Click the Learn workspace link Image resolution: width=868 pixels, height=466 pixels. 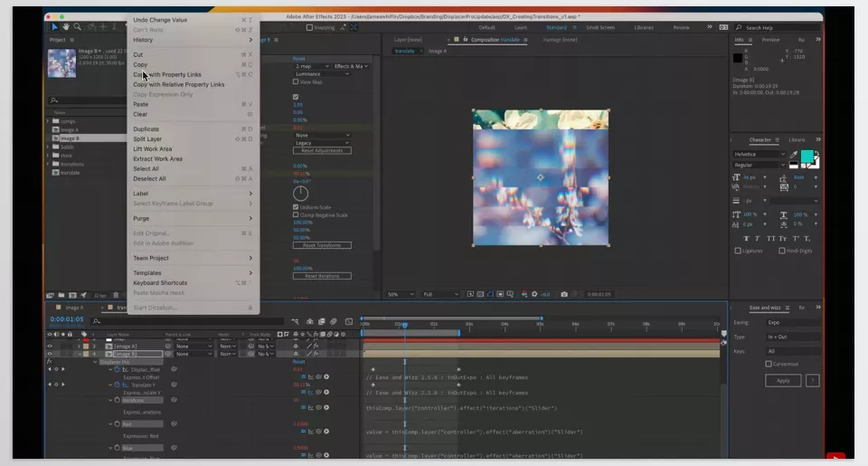[521, 27]
